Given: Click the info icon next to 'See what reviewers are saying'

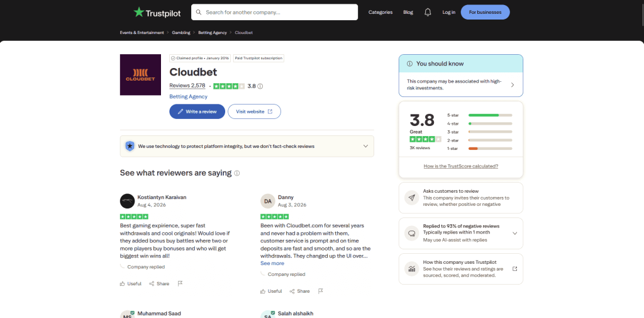Looking at the screenshot, I should pos(237,173).
